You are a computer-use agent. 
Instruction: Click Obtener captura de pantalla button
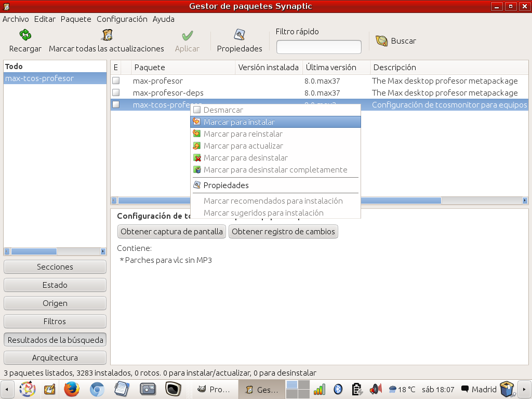(172, 232)
